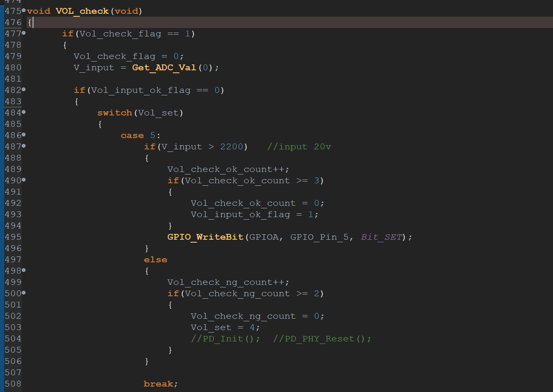Image resolution: width=553 pixels, height=392 pixels.
Task: Click V_input in the condition on line 487
Action: click(182, 147)
